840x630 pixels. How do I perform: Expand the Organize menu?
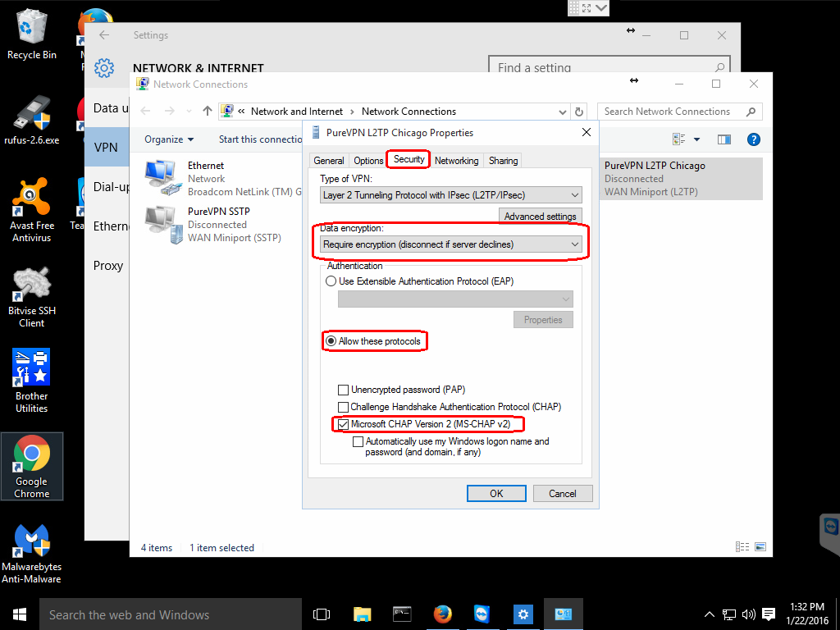point(169,139)
